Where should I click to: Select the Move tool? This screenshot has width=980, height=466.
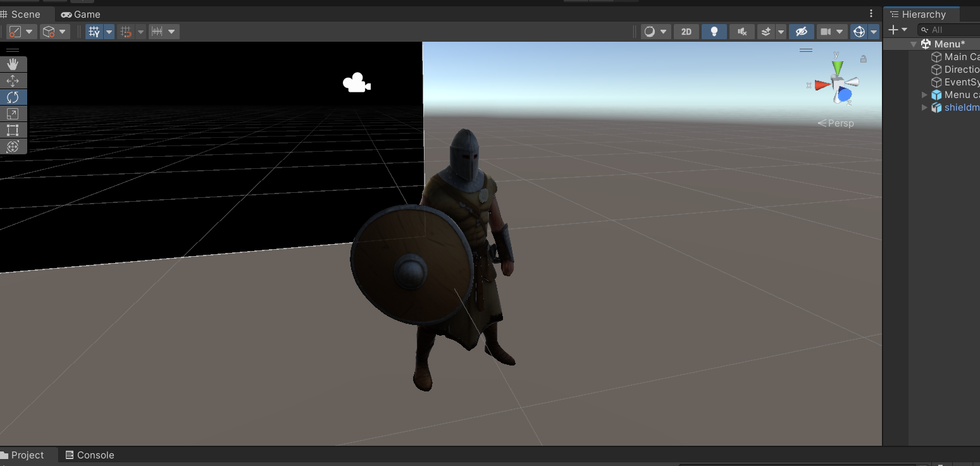tap(13, 80)
